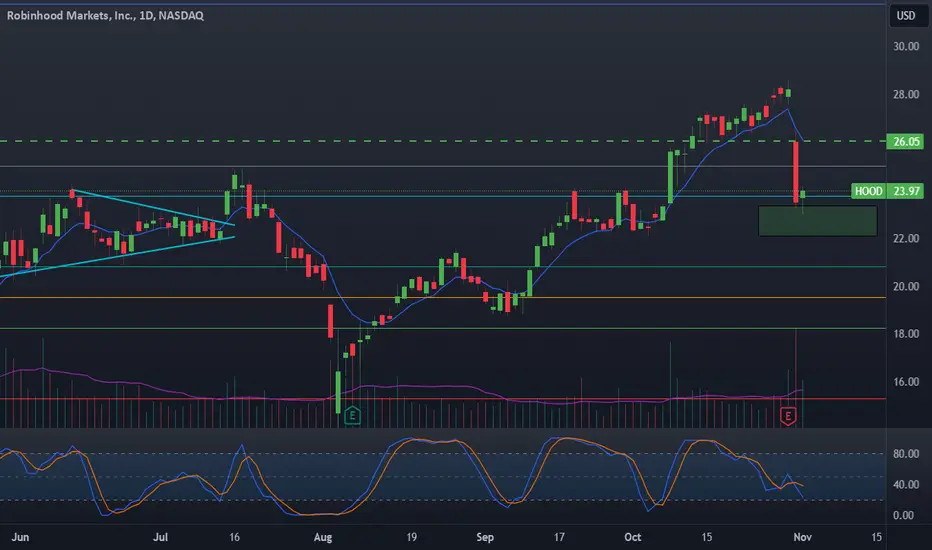This screenshot has width=932, height=550.
Task: Click the 20.00 price axis label
Action: pos(906,287)
